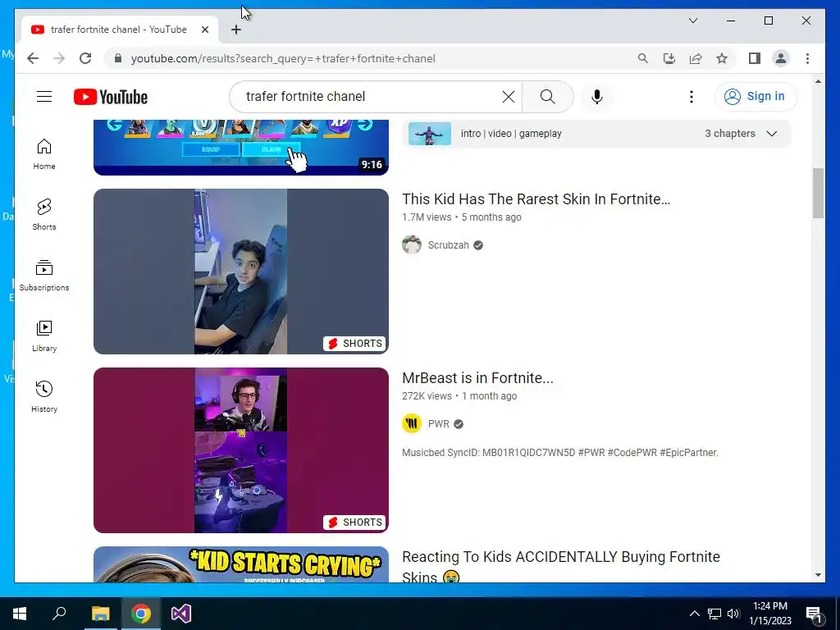Open File Explorer from the taskbar
The height and width of the screenshot is (630, 840).
pyautogui.click(x=100, y=614)
